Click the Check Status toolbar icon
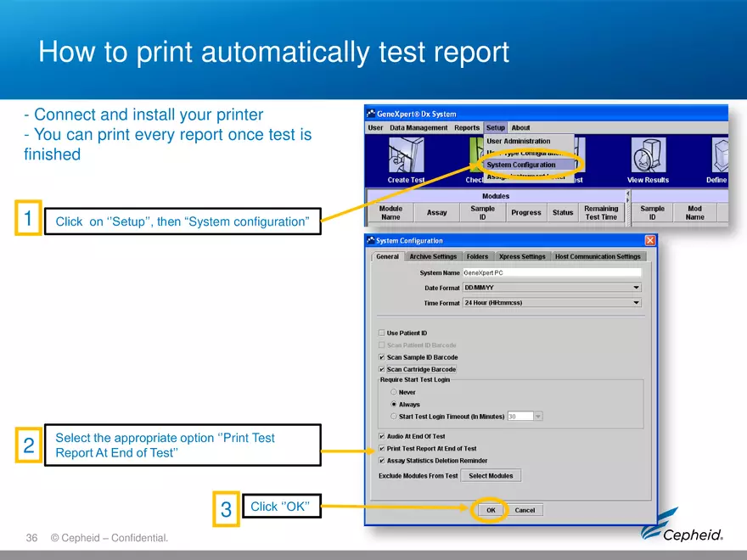Viewport: 747px width, 560px height. point(475,154)
